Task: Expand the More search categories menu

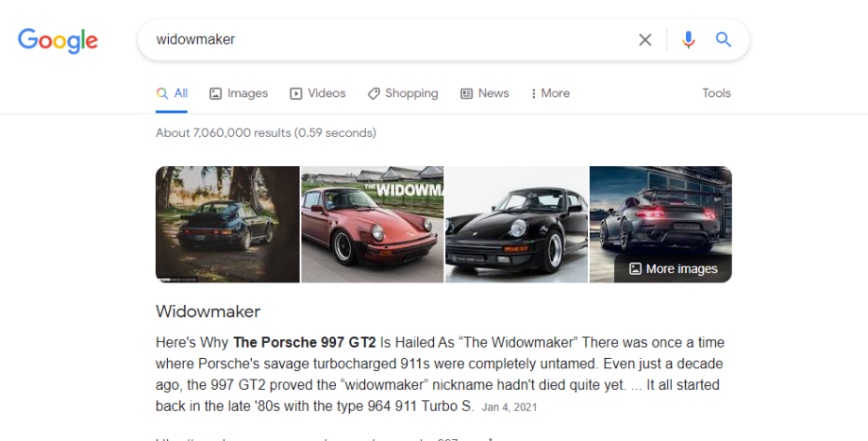Action: (x=550, y=93)
